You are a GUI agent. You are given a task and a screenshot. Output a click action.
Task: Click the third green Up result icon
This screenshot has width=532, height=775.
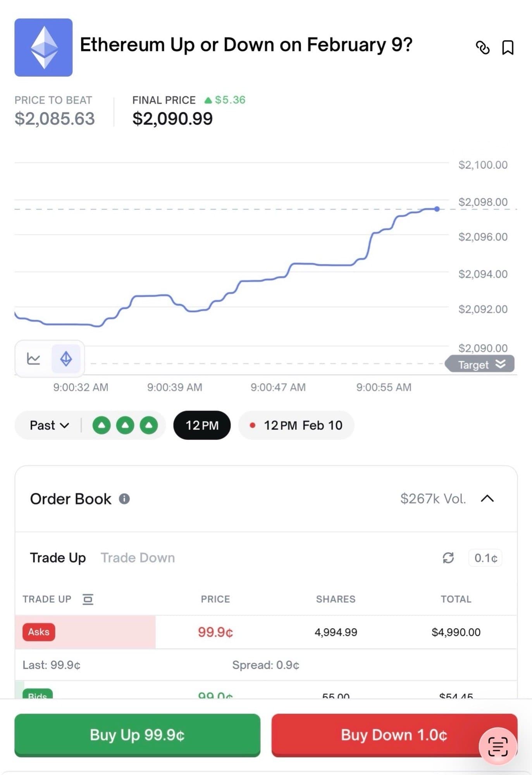tap(149, 425)
